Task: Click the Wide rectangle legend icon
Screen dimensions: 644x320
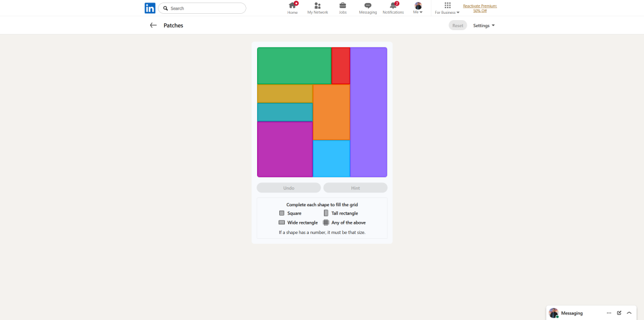Action: point(282,222)
